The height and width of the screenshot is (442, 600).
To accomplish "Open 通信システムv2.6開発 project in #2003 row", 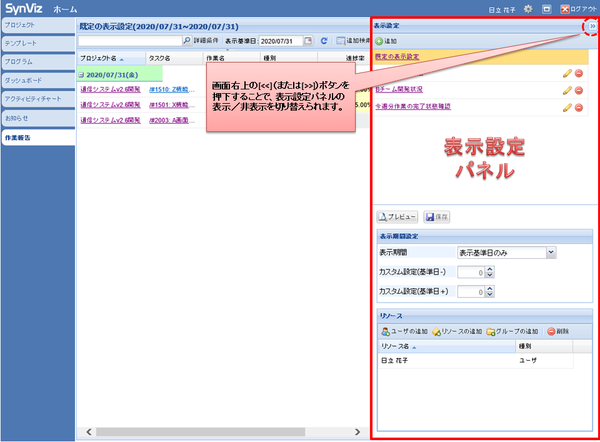I will tap(110, 120).
